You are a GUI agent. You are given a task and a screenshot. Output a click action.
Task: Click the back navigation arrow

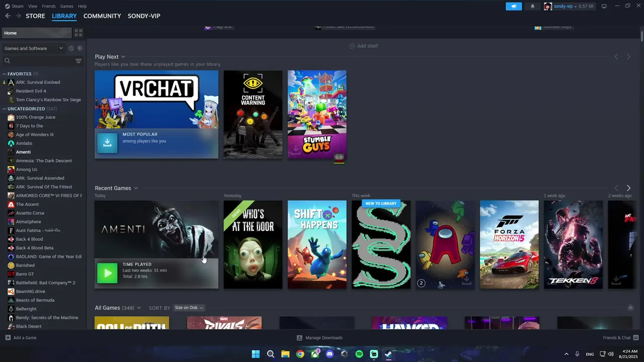click(8, 16)
